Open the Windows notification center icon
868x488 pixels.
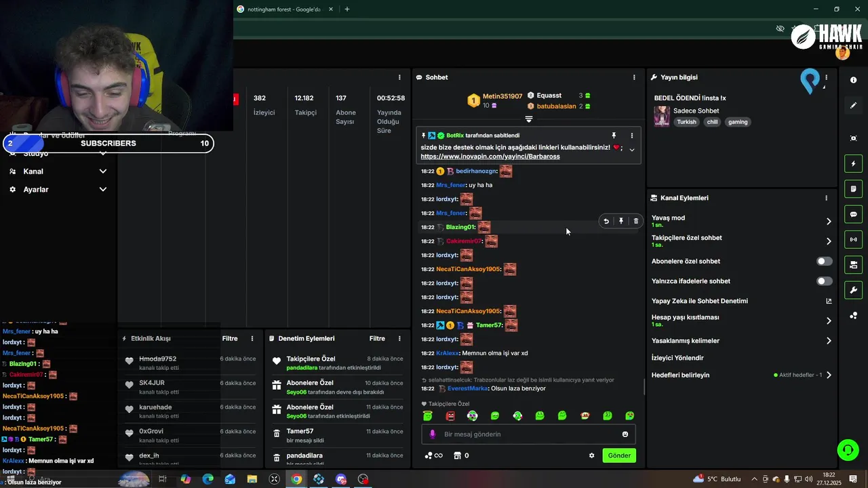pos(853,479)
